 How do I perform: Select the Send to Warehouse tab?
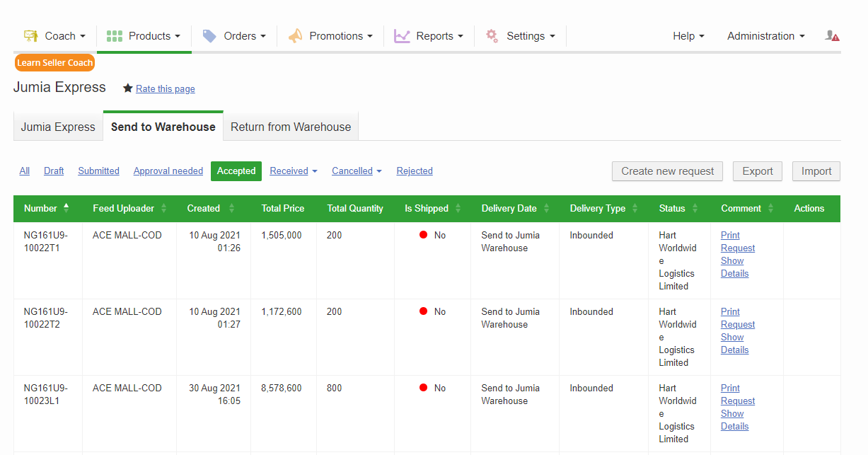[x=163, y=127]
